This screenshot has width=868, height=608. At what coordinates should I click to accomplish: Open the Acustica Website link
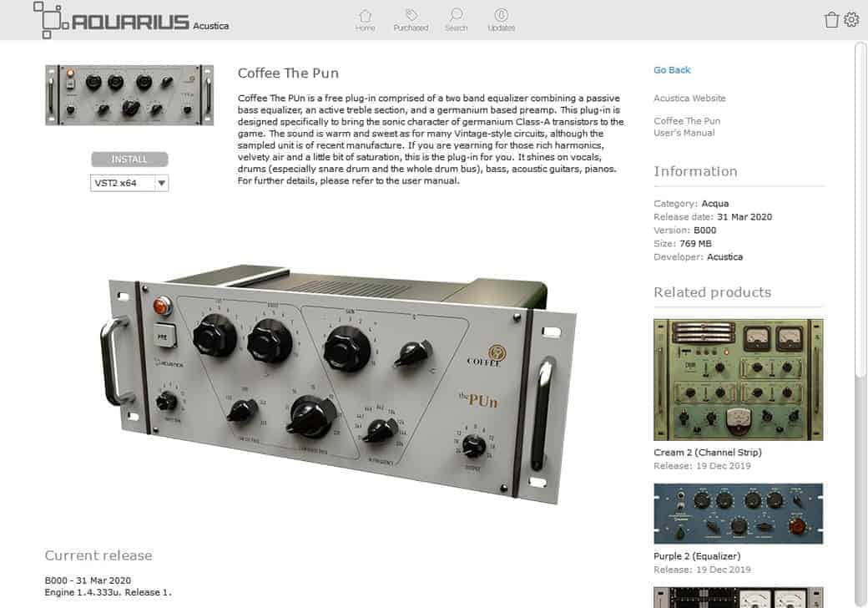[x=689, y=99]
